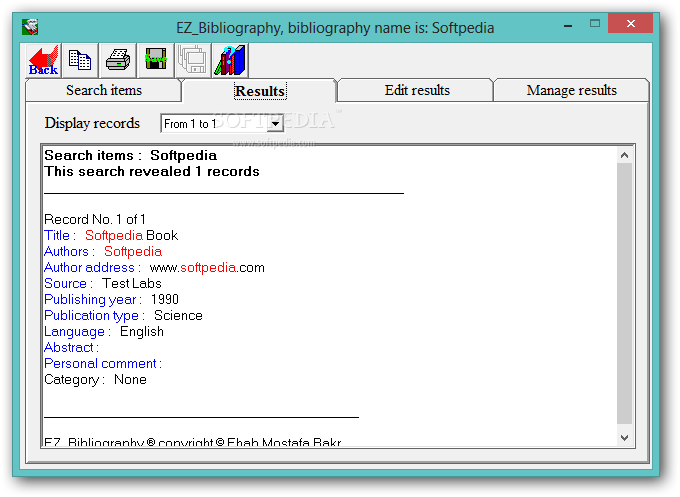Open the Edit results tab
The image size is (680, 497).
click(417, 90)
